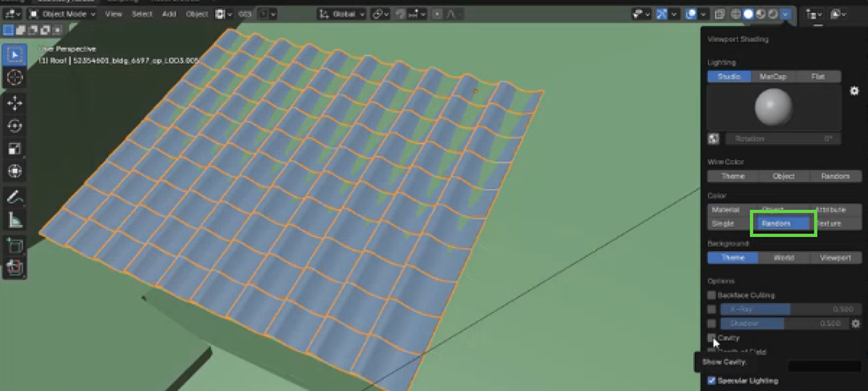Image resolution: width=868 pixels, height=391 pixels.
Task: Open studio light preferences gear icon
Action: [x=854, y=91]
